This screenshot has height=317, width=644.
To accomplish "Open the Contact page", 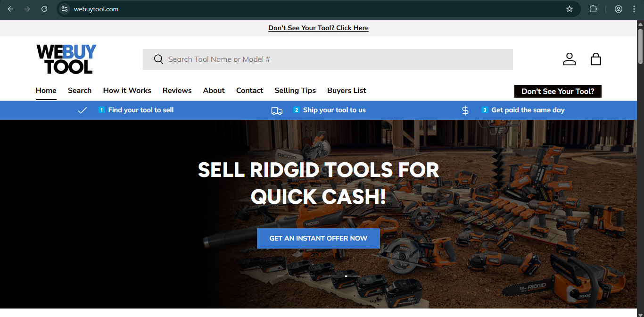I will click(250, 91).
